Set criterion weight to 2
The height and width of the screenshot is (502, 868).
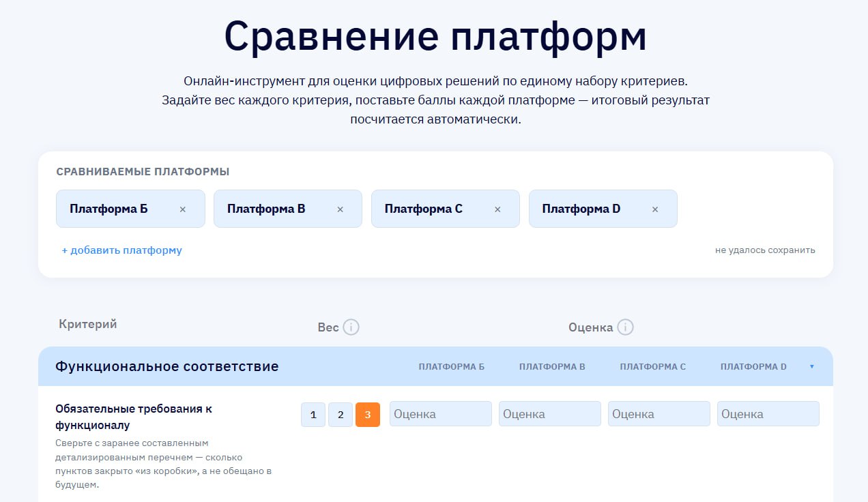coord(341,414)
